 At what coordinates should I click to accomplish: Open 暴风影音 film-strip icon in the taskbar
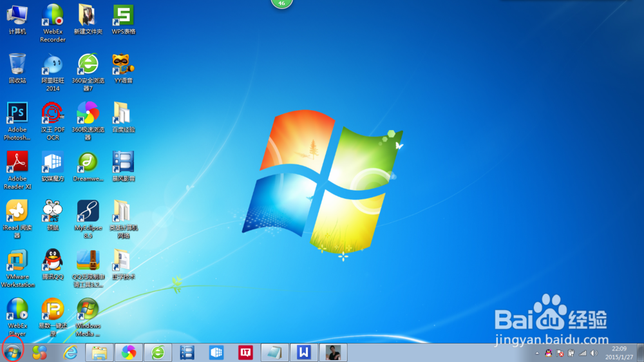coord(187,352)
